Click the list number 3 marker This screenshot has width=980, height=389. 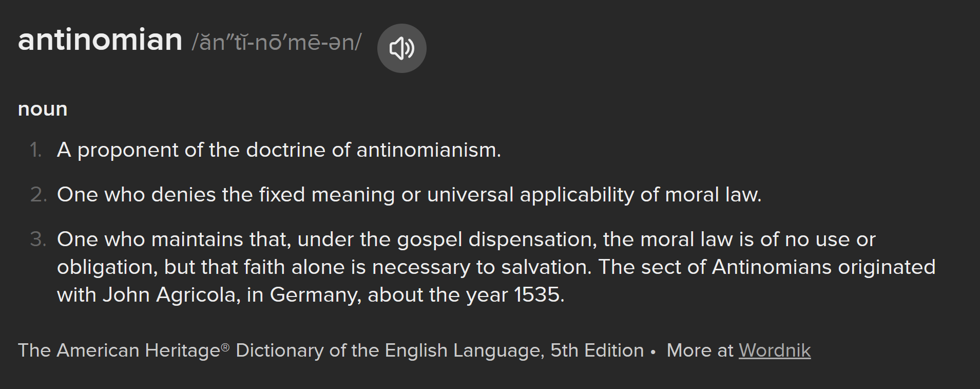pos(38,239)
